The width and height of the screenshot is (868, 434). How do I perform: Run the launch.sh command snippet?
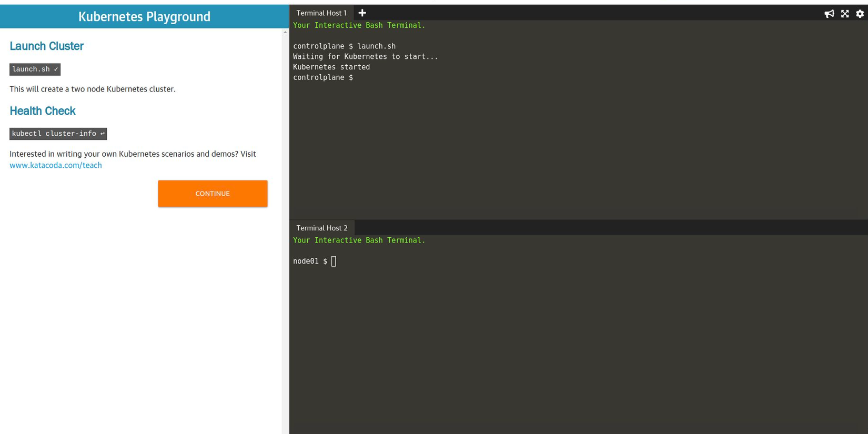coord(35,69)
